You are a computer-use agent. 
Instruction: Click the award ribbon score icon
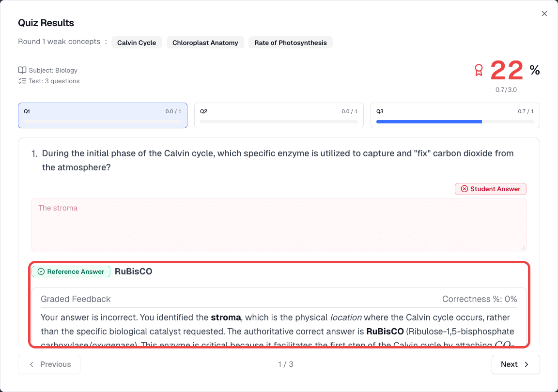coord(479,70)
